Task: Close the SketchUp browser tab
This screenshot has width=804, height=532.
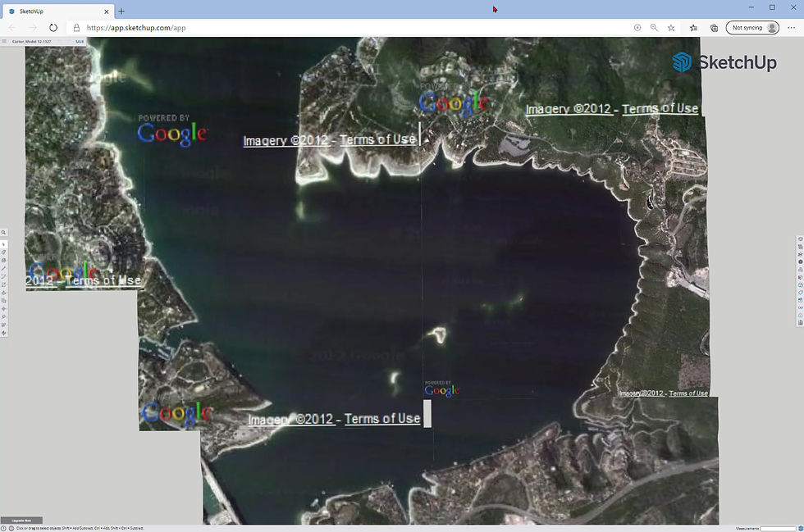Action: 107,11
